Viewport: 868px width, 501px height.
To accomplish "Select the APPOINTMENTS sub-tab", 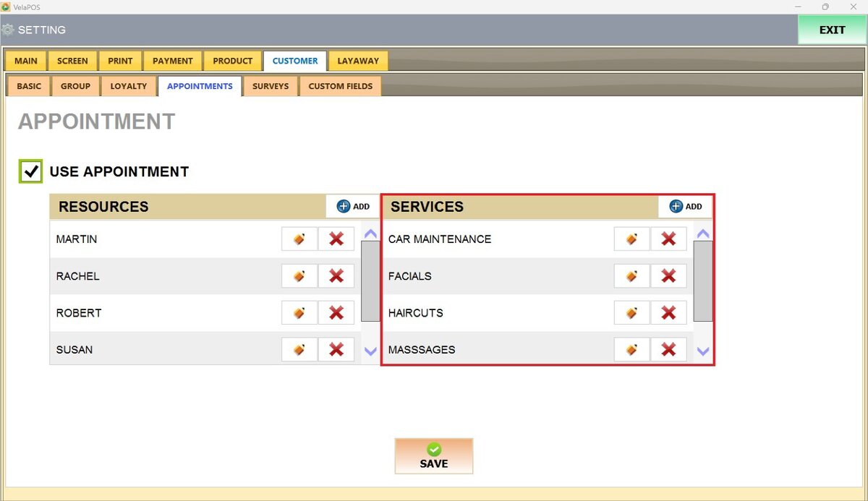I will tap(200, 86).
